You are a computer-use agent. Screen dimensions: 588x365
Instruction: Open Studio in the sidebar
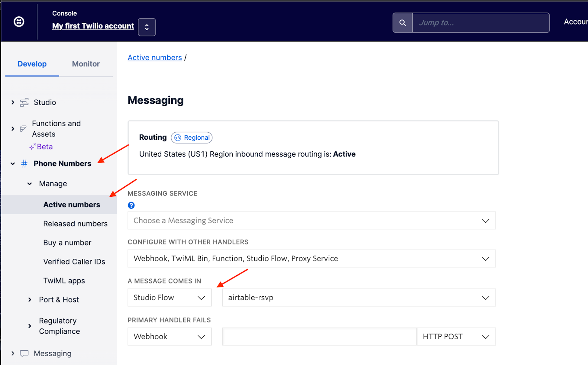click(45, 103)
